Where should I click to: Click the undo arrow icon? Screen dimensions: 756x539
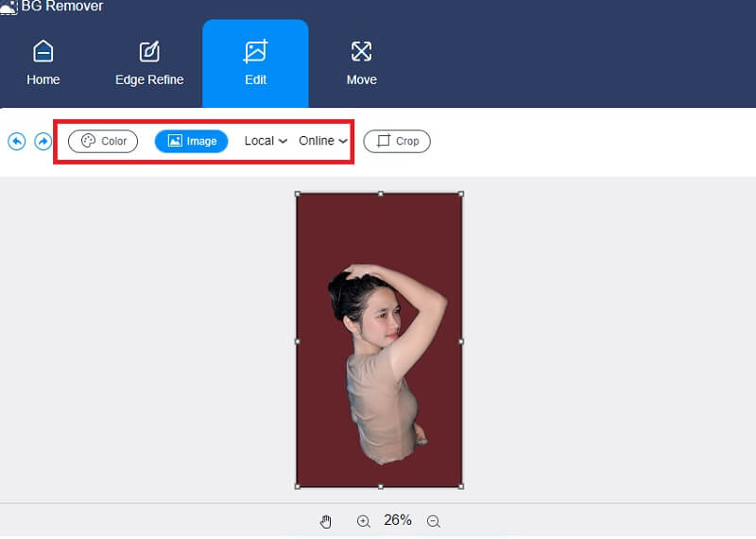click(16, 141)
